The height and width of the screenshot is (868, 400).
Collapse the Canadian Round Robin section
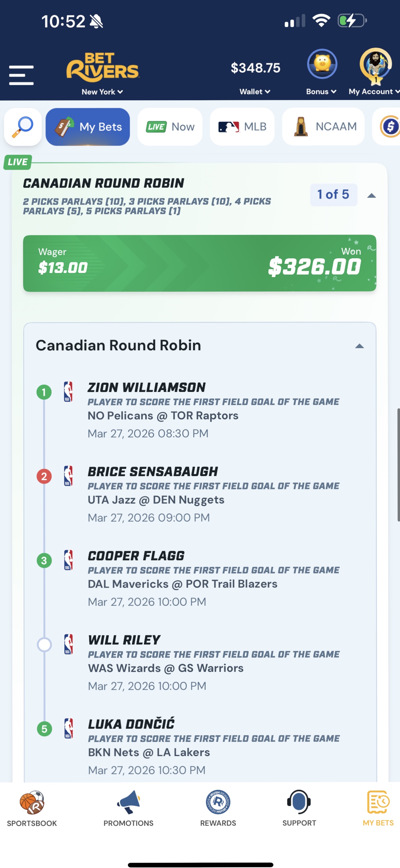359,346
